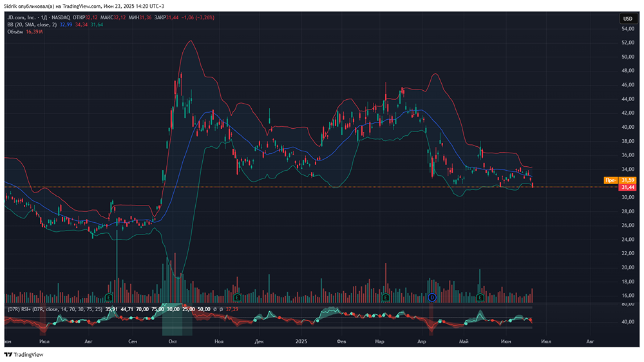The width and height of the screenshot is (644, 362).
Task: Click the BB (20, SMA, close, 2) indicator legend
Action: (32, 24)
